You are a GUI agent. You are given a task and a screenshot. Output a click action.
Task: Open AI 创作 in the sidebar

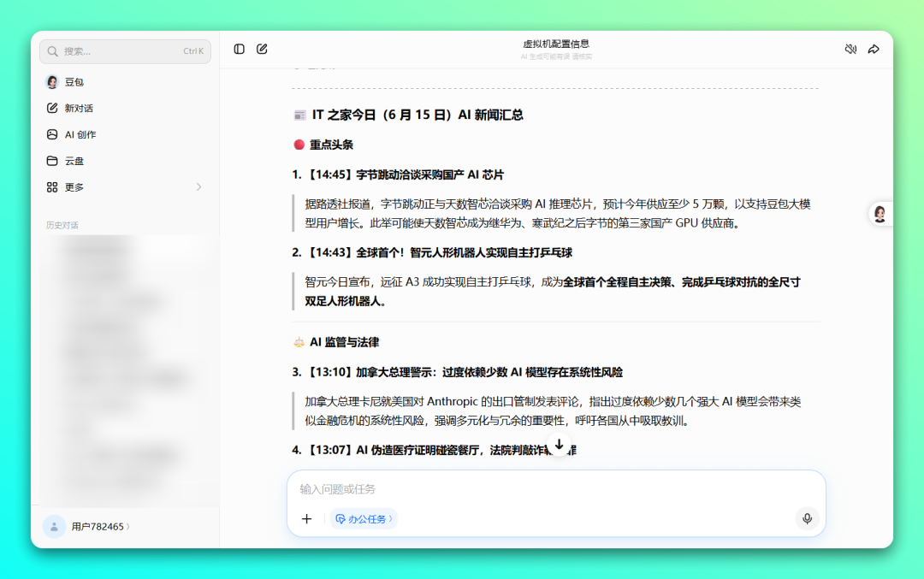point(125,134)
